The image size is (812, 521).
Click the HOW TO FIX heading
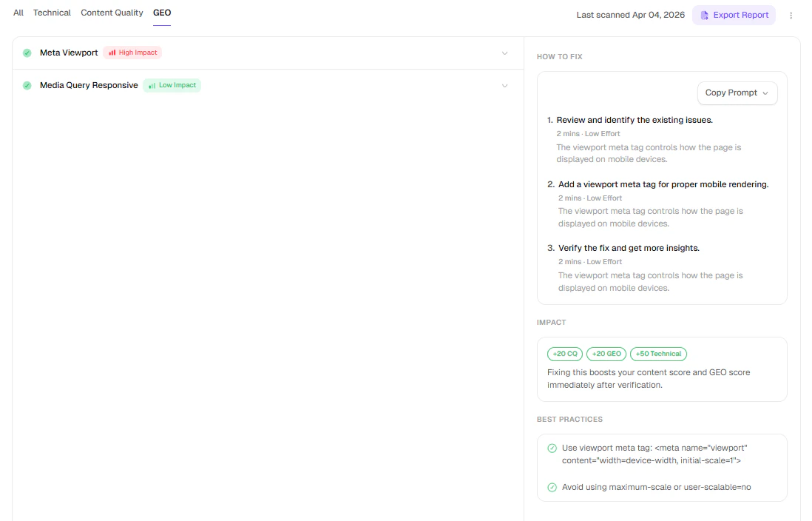point(560,56)
